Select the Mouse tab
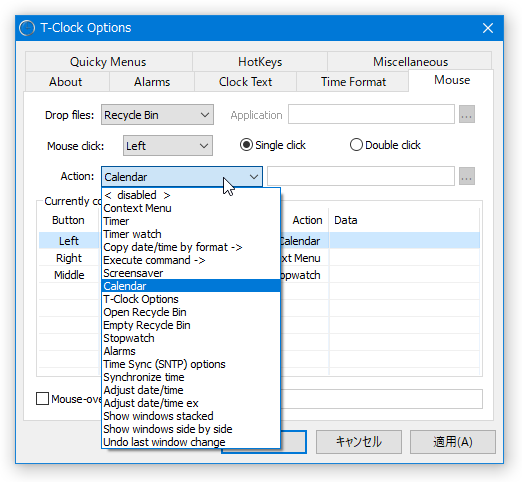 click(x=452, y=80)
